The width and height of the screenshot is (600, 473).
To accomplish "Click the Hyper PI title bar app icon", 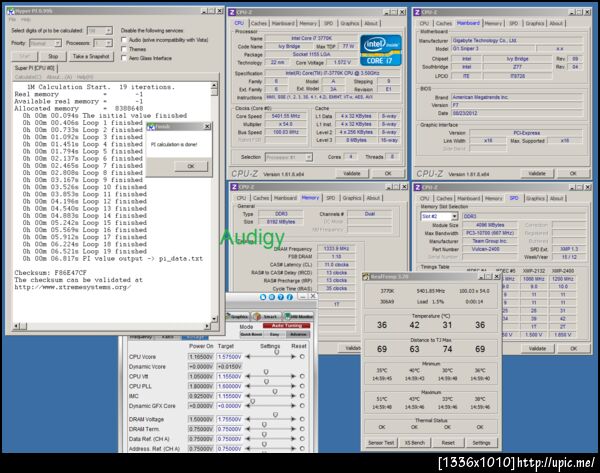I will pyautogui.click(x=11, y=11).
